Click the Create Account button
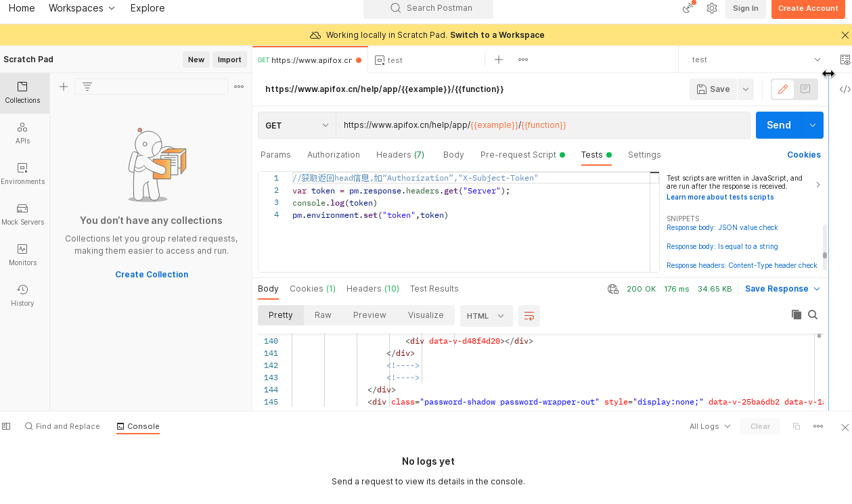The image size is (852, 504). pyautogui.click(x=807, y=8)
